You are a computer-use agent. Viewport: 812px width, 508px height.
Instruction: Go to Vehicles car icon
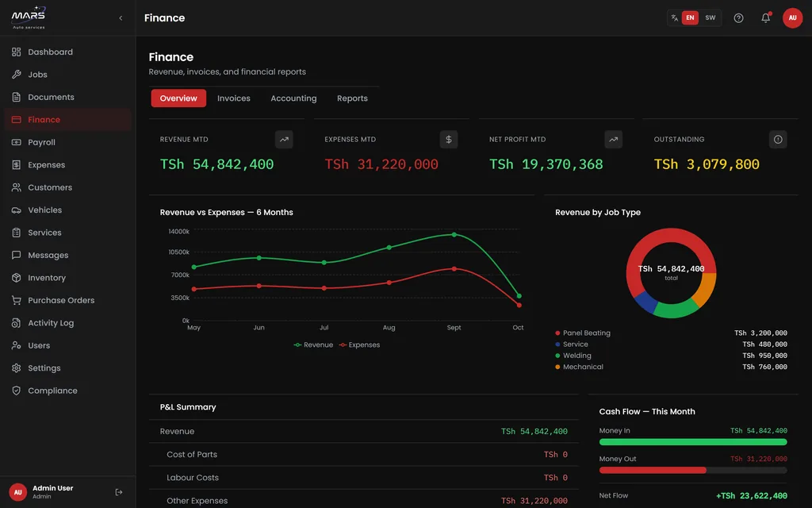(17, 210)
